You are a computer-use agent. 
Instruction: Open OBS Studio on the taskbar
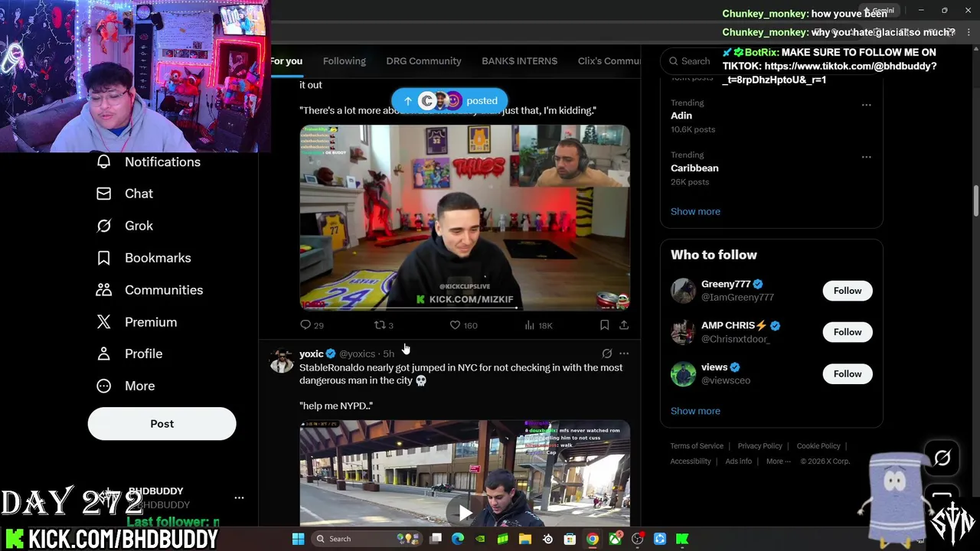637,539
